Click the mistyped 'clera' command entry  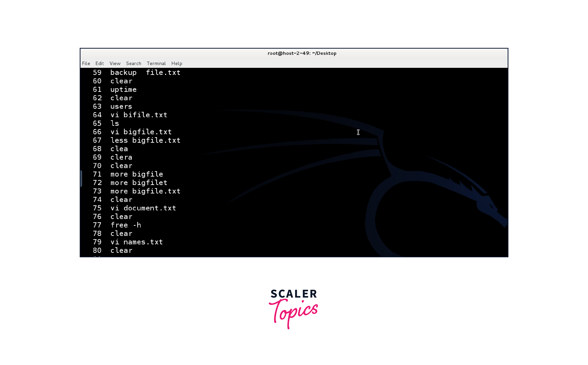coord(121,157)
